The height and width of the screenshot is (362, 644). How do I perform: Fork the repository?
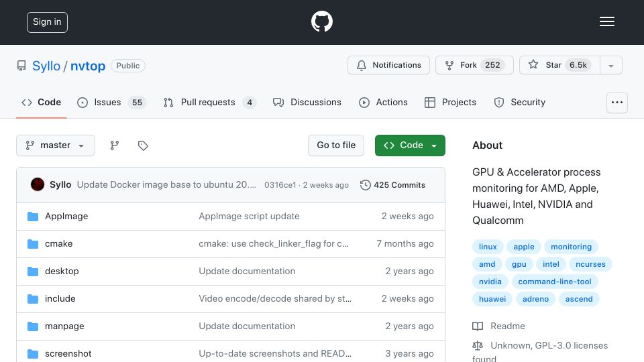[x=474, y=65]
